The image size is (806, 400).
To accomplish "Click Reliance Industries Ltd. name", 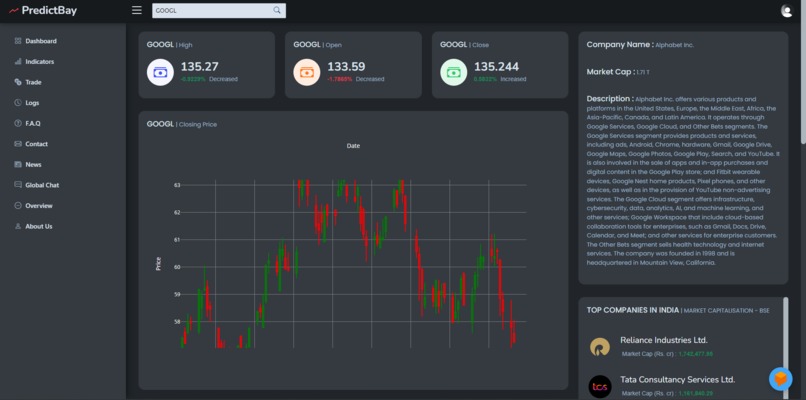I will pyautogui.click(x=664, y=340).
